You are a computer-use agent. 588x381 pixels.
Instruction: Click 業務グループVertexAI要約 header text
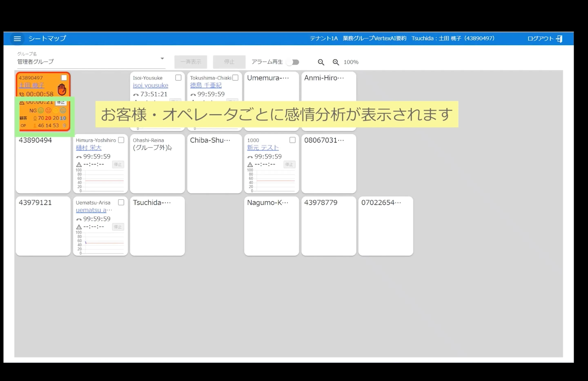click(x=374, y=38)
